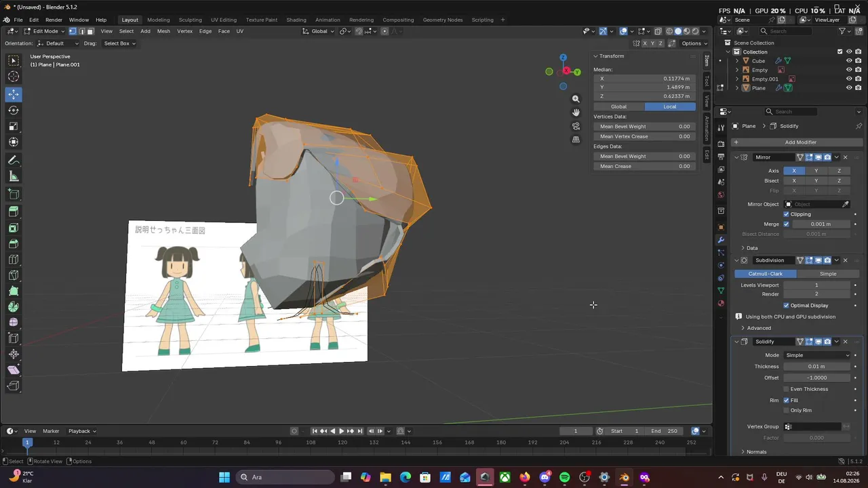Activate the Rotate tool
Image resolution: width=868 pixels, height=488 pixels.
click(14, 110)
